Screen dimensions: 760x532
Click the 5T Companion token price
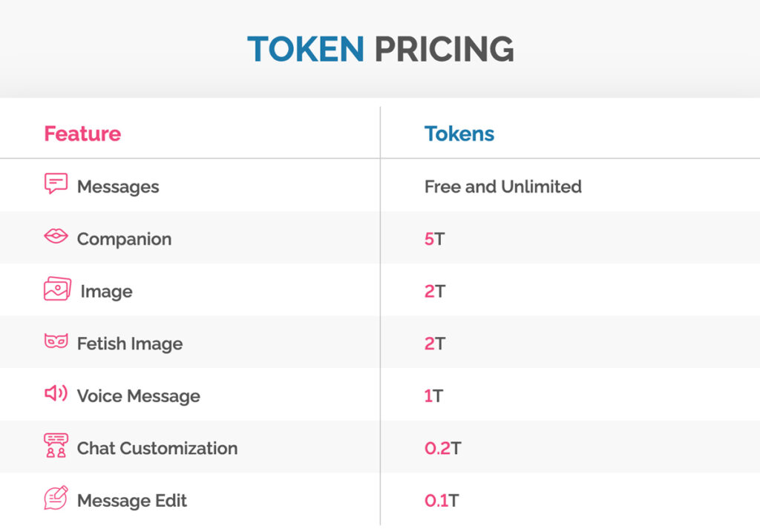click(434, 239)
